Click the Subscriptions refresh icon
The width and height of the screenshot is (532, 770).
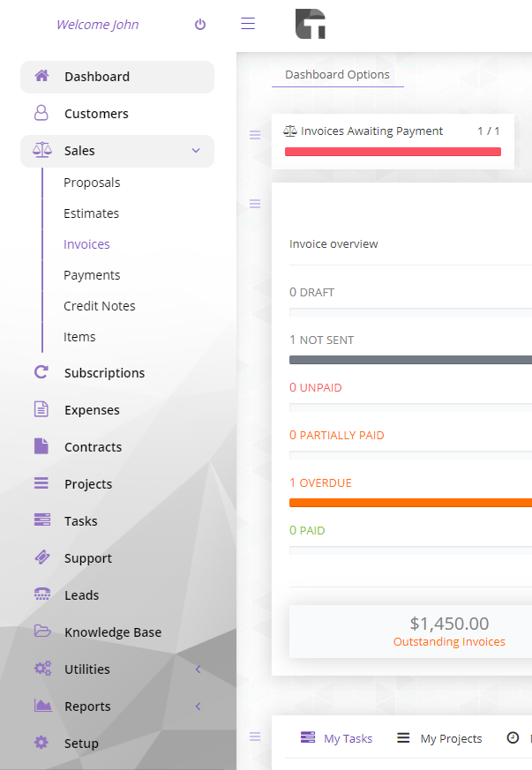tap(41, 372)
